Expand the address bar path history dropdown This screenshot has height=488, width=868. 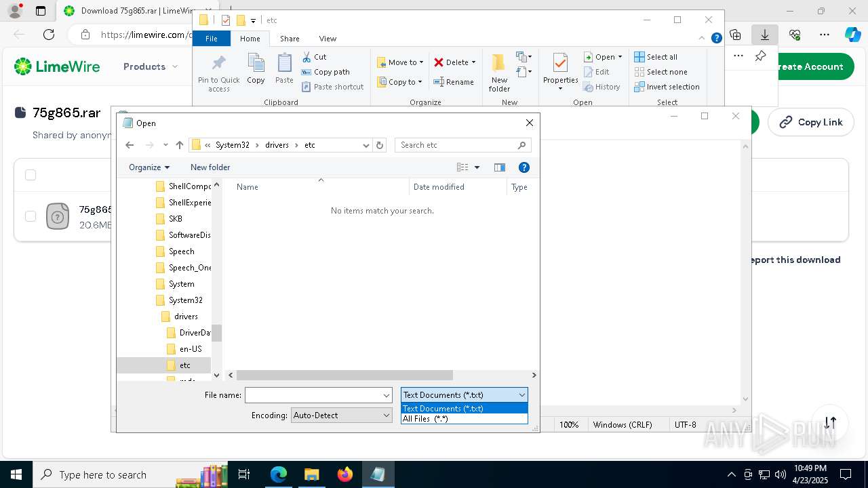click(366, 145)
